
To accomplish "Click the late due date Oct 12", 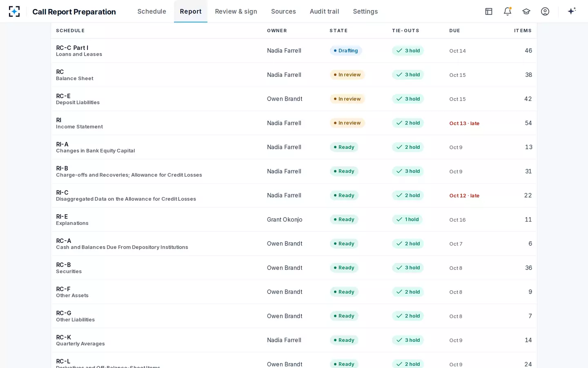I will (464, 196).
